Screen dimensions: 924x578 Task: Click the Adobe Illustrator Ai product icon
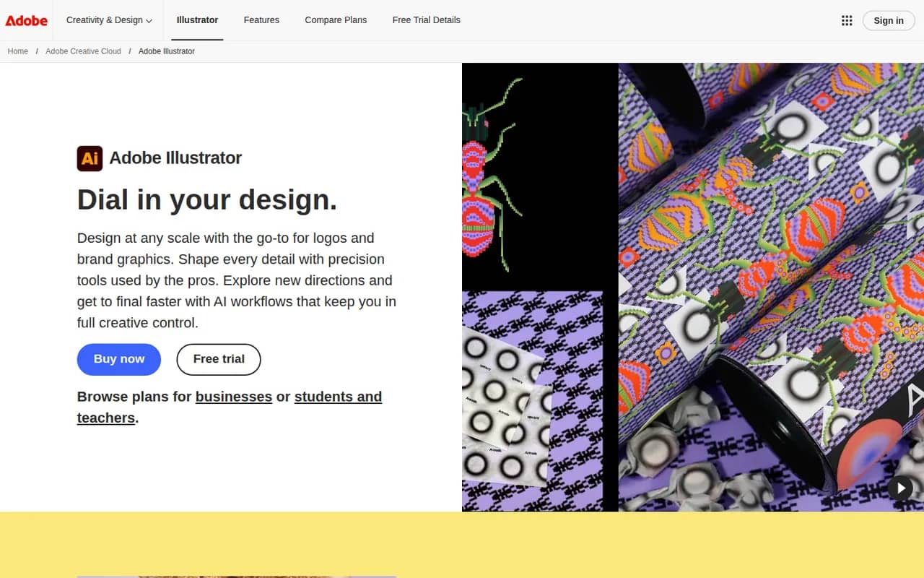pos(90,158)
